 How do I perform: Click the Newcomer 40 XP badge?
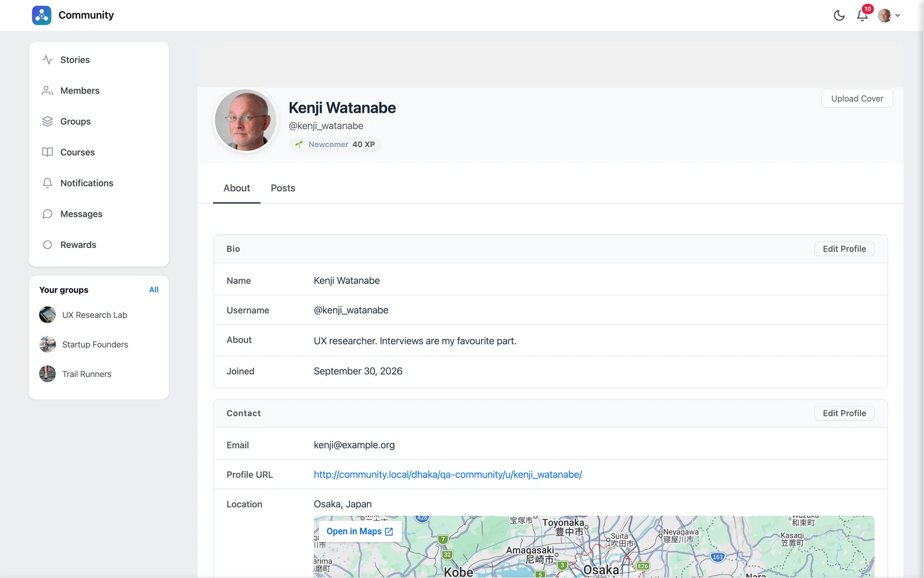point(335,144)
